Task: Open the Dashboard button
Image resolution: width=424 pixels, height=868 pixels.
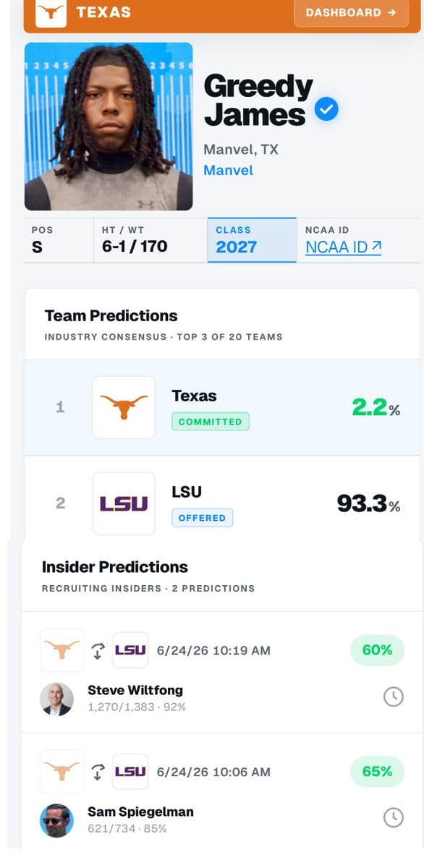Action: (x=351, y=13)
